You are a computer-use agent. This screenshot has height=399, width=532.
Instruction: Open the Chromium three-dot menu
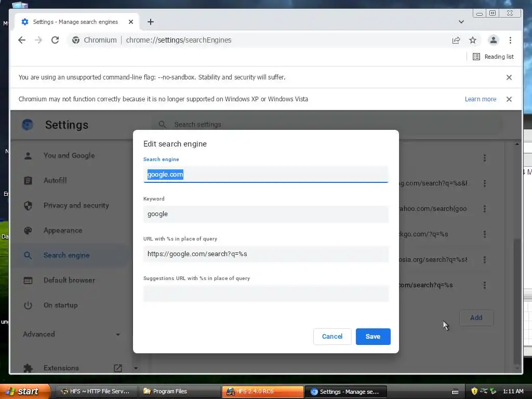coord(510,40)
